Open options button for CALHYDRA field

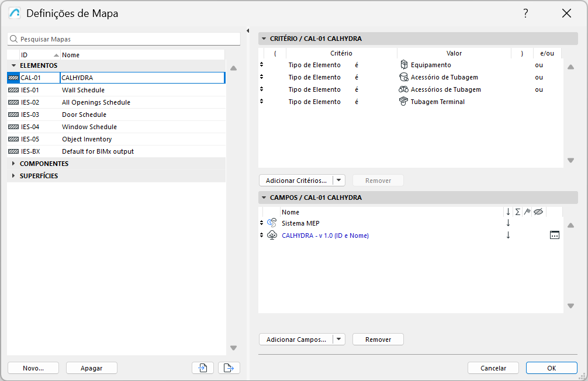555,235
